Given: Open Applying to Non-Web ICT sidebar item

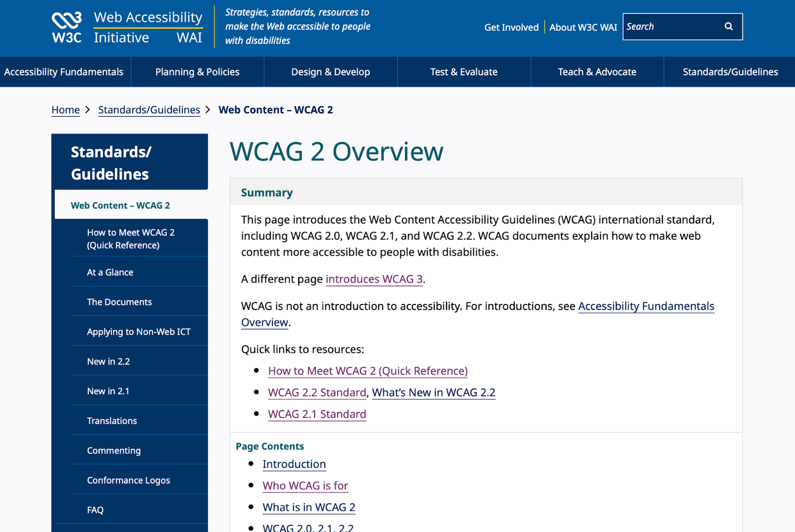Looking at the screenshot, I should 139,332.
